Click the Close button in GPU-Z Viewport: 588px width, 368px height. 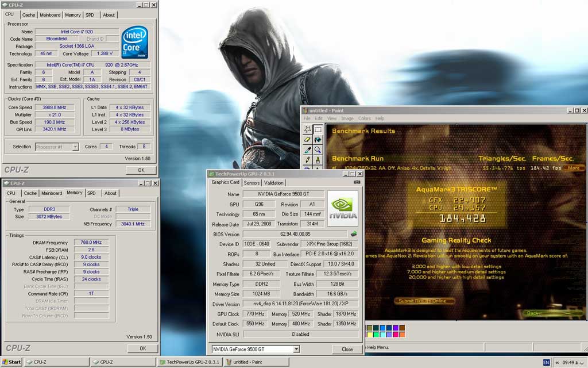point(347,349)
